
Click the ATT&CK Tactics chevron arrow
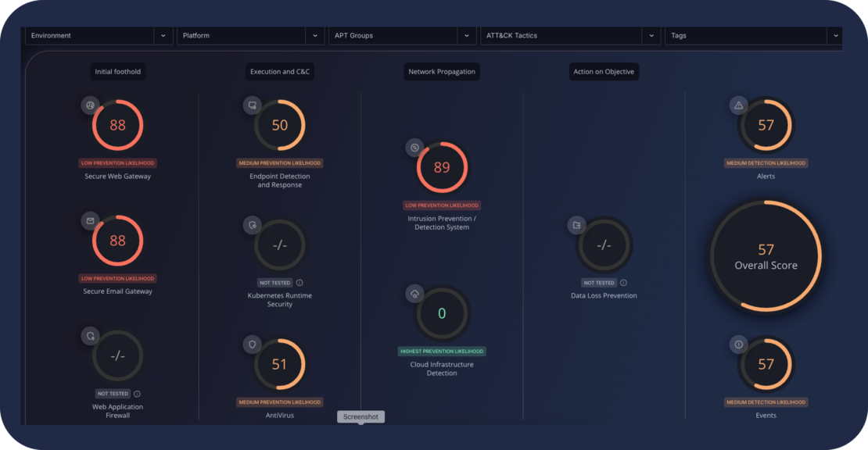coord(651,35)
